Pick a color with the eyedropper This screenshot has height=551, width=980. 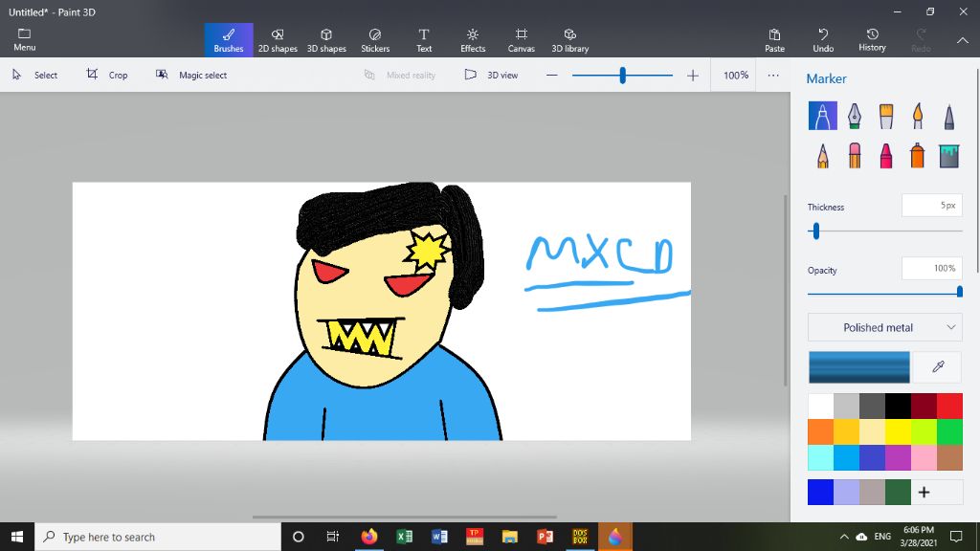938,366
